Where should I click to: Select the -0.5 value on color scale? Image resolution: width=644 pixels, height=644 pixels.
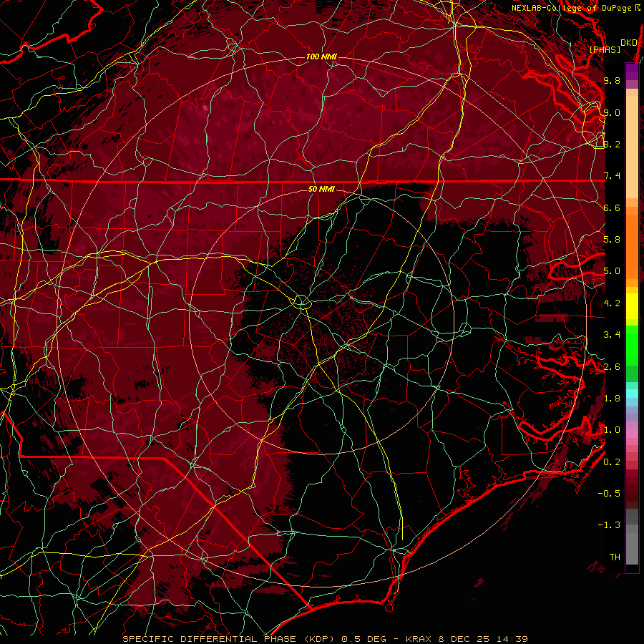609,494
